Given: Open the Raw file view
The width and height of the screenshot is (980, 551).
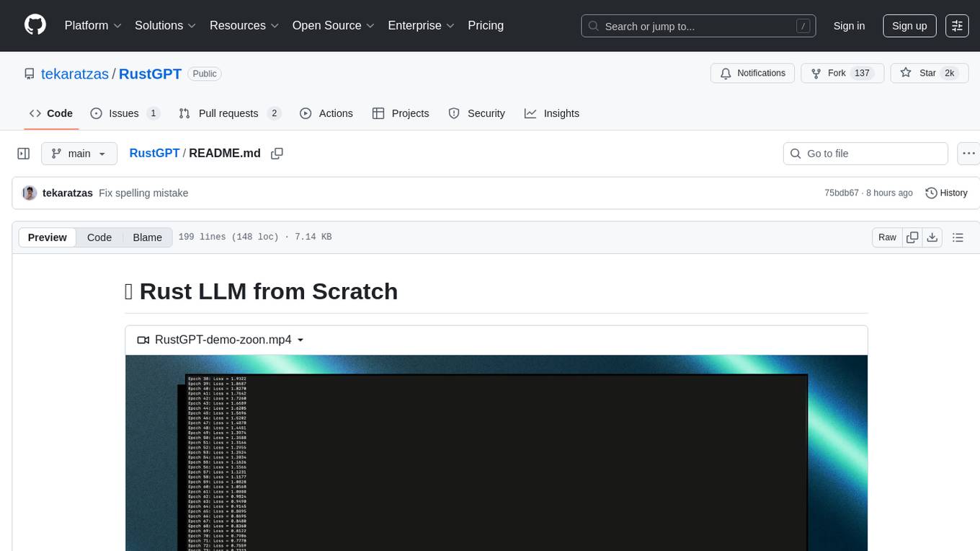Looking at the screenshot, I should point(887,237).
